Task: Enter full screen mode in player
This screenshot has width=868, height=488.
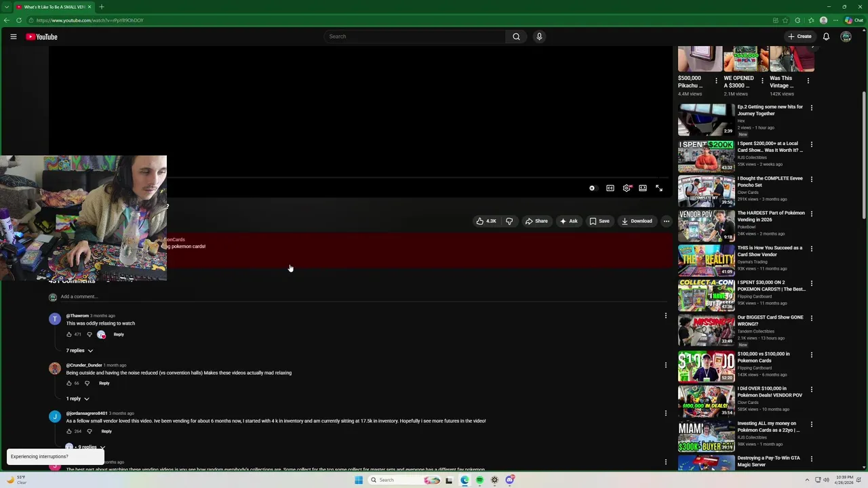Action: pos(659,188)
